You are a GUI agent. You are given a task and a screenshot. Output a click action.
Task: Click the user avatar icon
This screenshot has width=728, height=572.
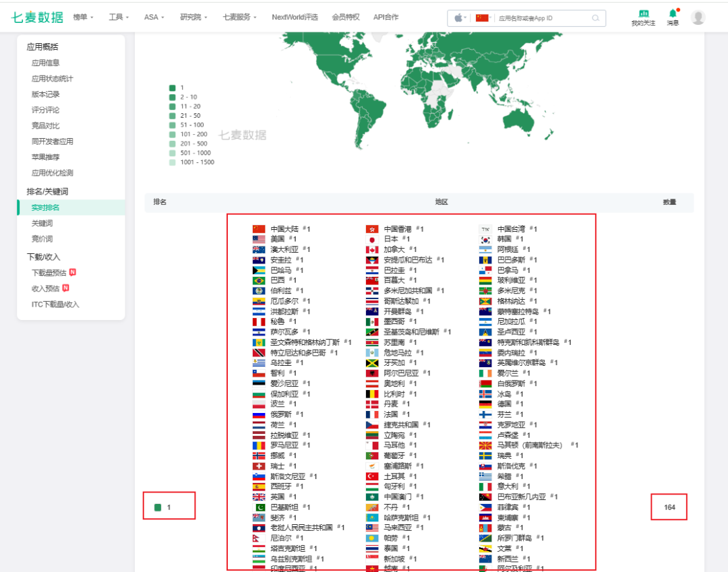tap(698, 18)
